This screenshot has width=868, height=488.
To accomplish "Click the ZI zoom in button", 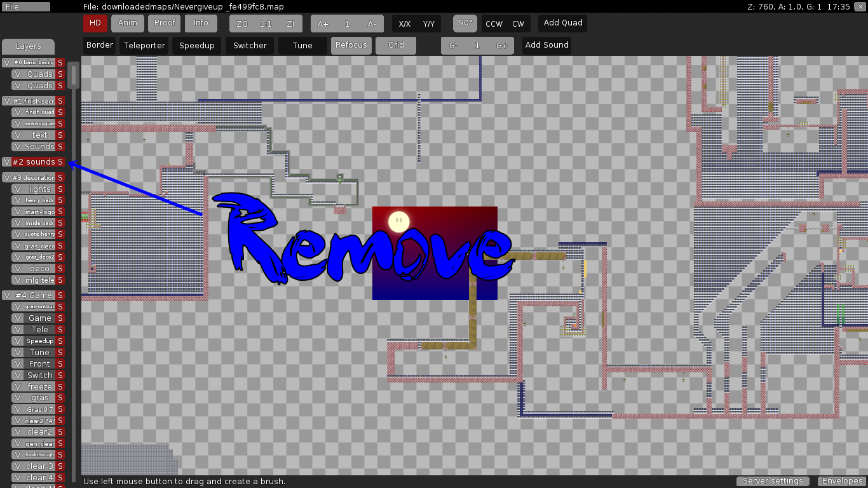I will [290, 24].
